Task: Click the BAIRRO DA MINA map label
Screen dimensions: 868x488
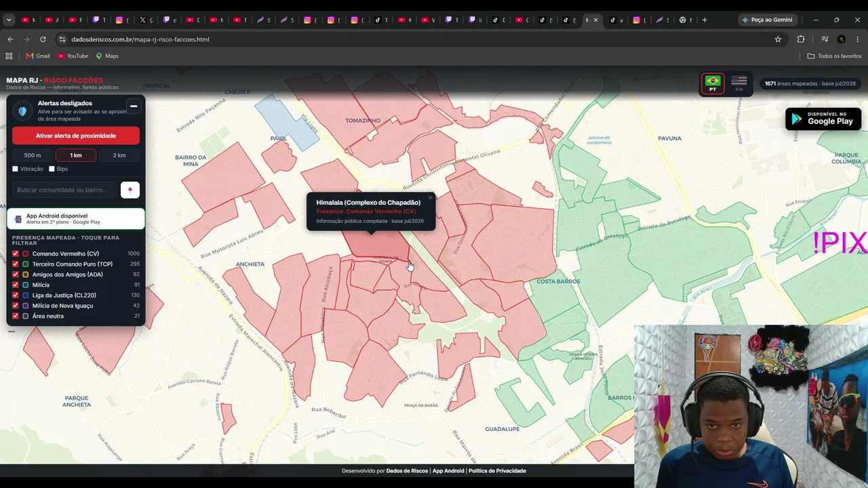Action: click(x=191, y=161)
